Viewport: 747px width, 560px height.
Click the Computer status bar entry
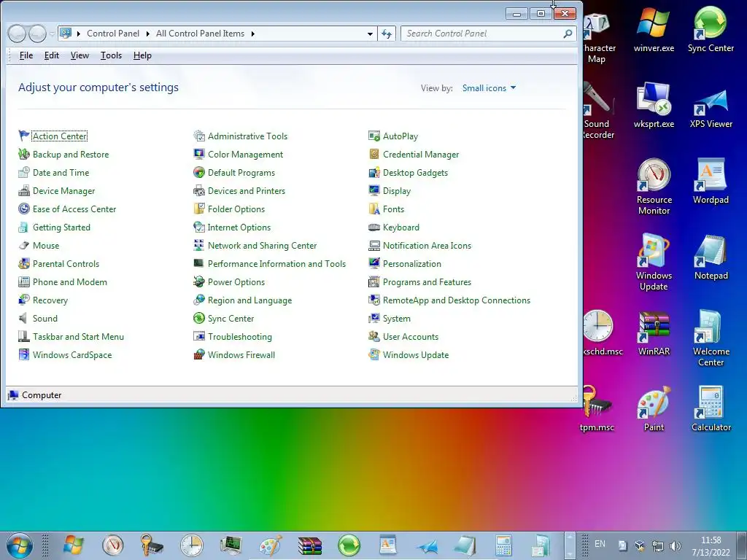35,395
